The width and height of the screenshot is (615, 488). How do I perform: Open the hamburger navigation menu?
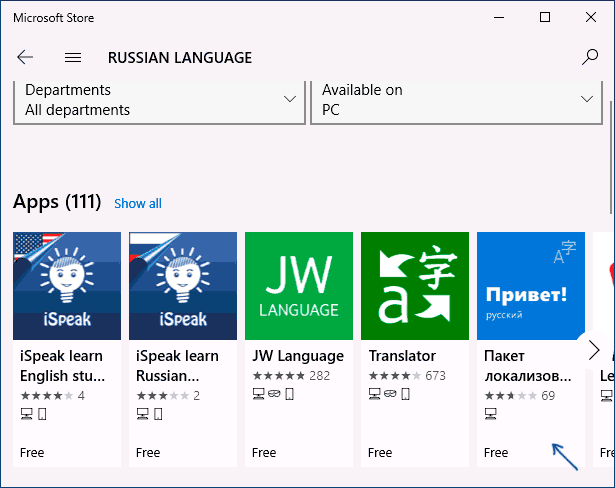pyautogui.click(x=73, y=58)
